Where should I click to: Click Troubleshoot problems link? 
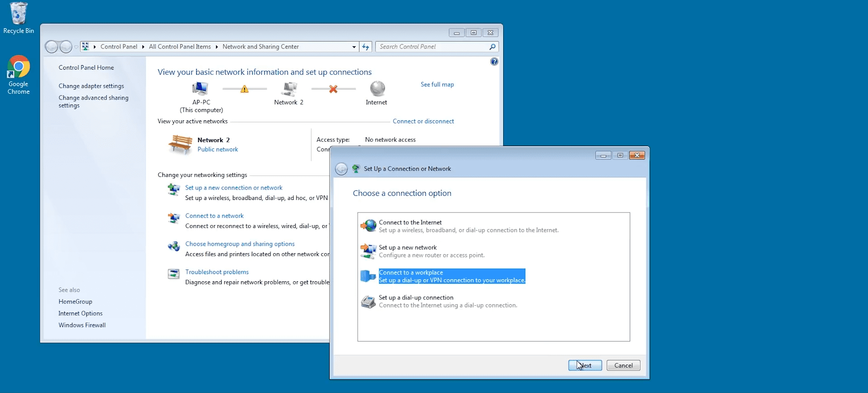[217, 272]
